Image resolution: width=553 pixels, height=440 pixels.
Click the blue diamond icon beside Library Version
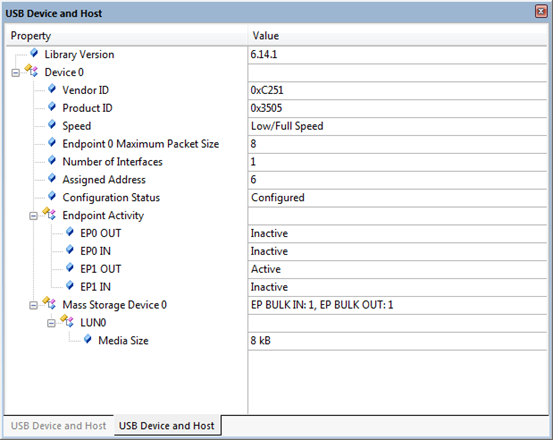tap(34, 53)
